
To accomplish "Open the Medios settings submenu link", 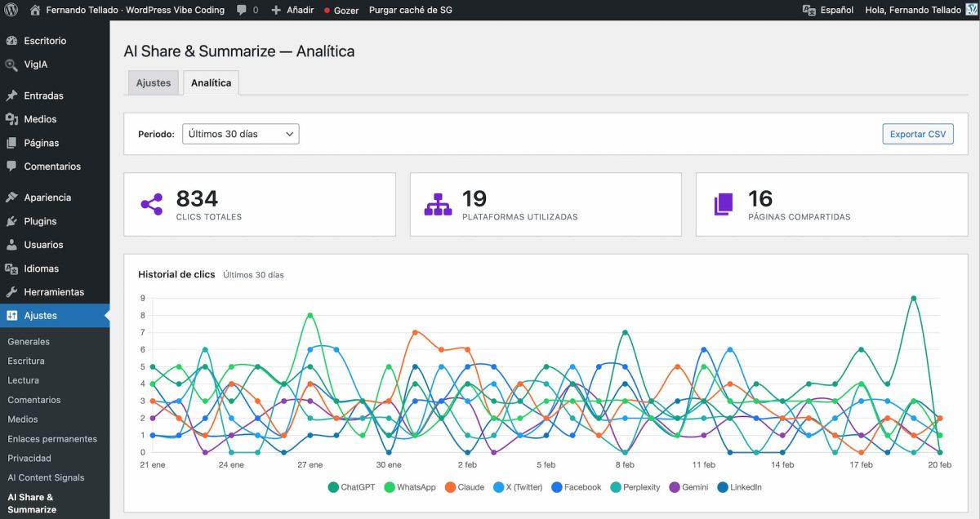I will [x=23, y=419].
